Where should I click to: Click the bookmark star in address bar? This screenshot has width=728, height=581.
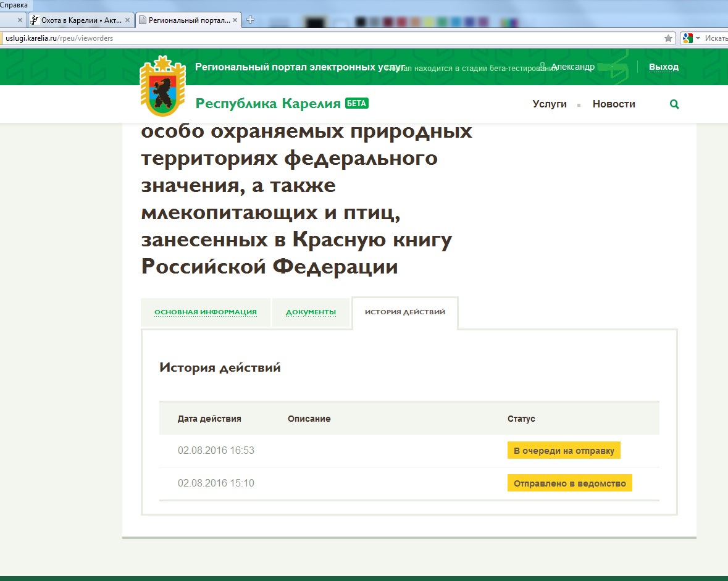click(x=668, y=38)
